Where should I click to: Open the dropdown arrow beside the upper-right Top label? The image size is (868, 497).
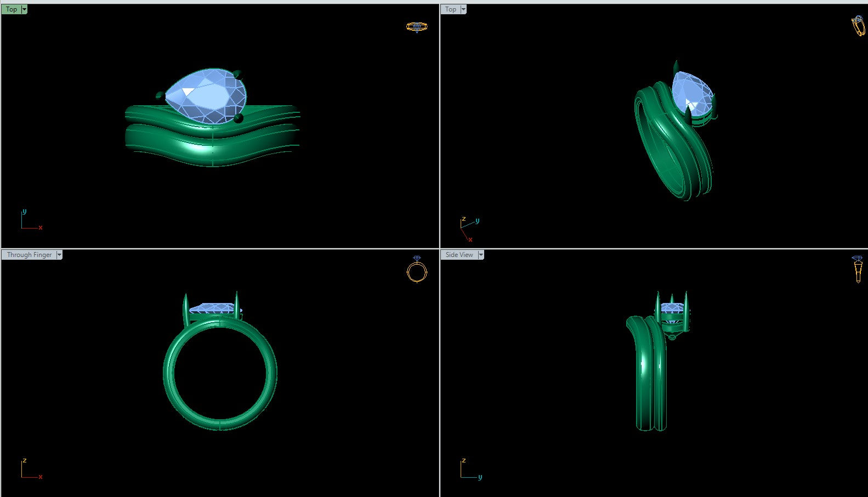(x=463, y=9)
